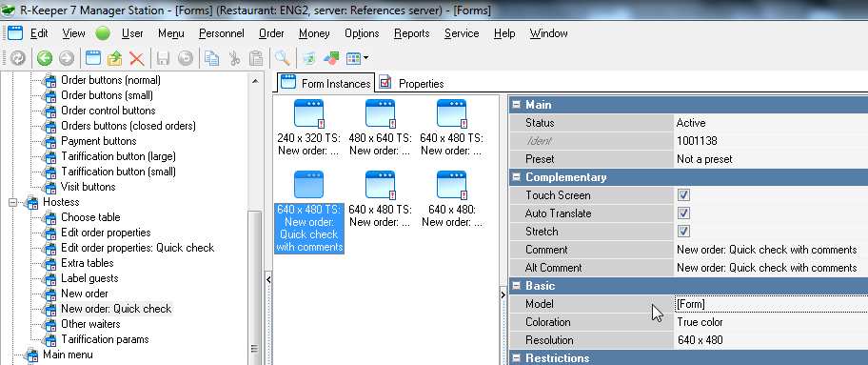The width and height of the screenshot is (868, 365).
Task: Delete using the red X toolbar icon
Action: 136,58
